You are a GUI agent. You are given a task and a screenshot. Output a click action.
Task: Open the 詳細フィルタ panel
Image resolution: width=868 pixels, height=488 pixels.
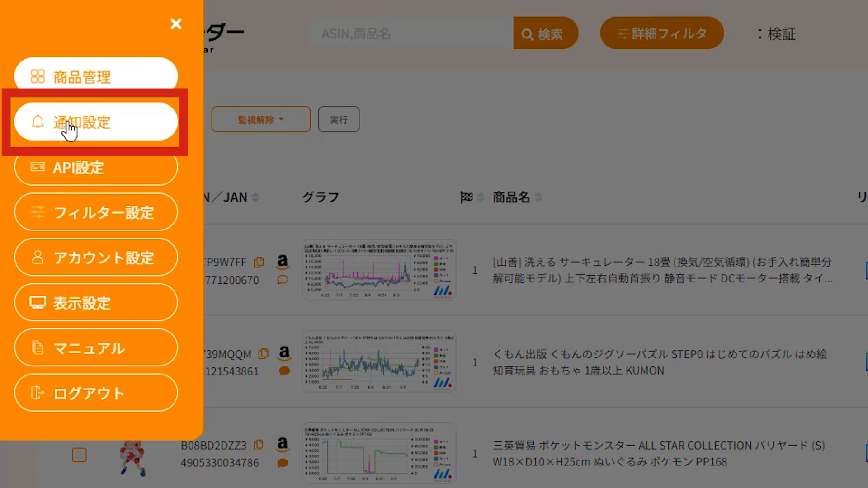[661, 33]
